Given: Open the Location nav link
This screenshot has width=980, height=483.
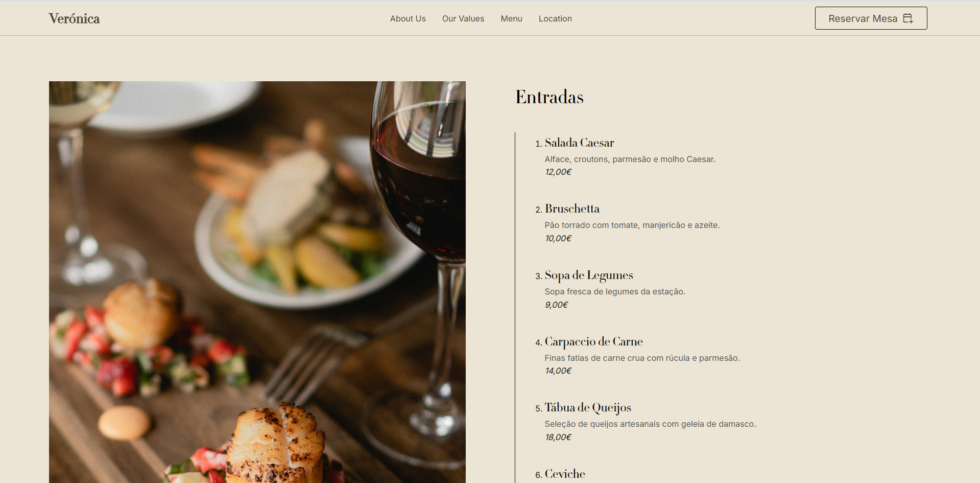Looking at the screenshot, I should coord(555,18).
